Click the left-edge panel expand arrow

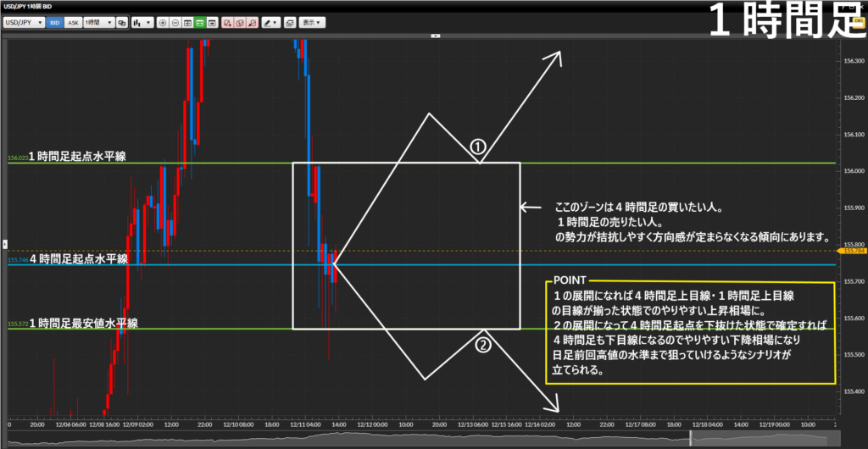[x=4, y=243]
